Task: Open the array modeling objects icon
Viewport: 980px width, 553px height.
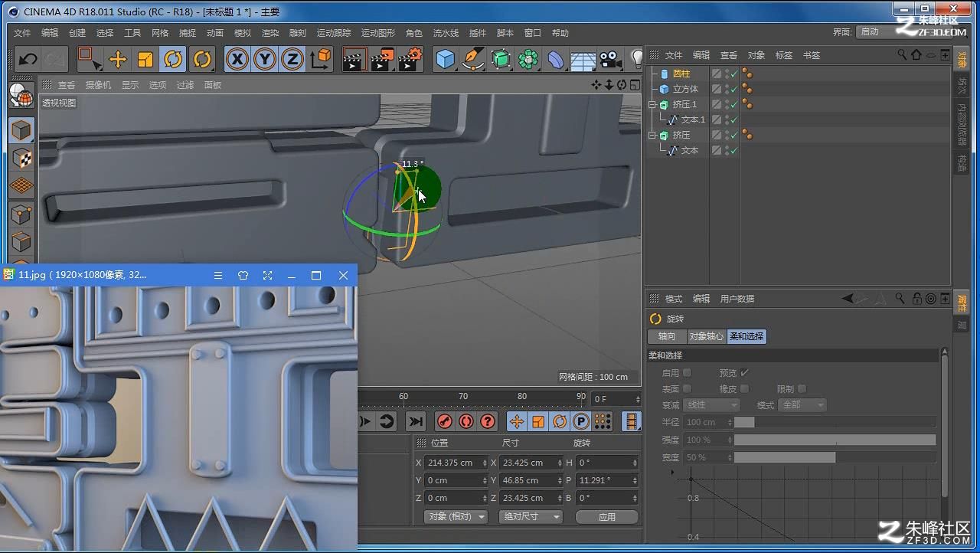Action: (x=528, y=59)
